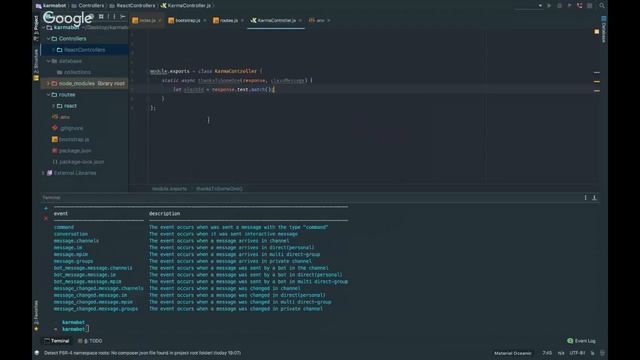Select bootstrap.js in project tree
Viewport: 640px width, 360px height.
[71, 139]
